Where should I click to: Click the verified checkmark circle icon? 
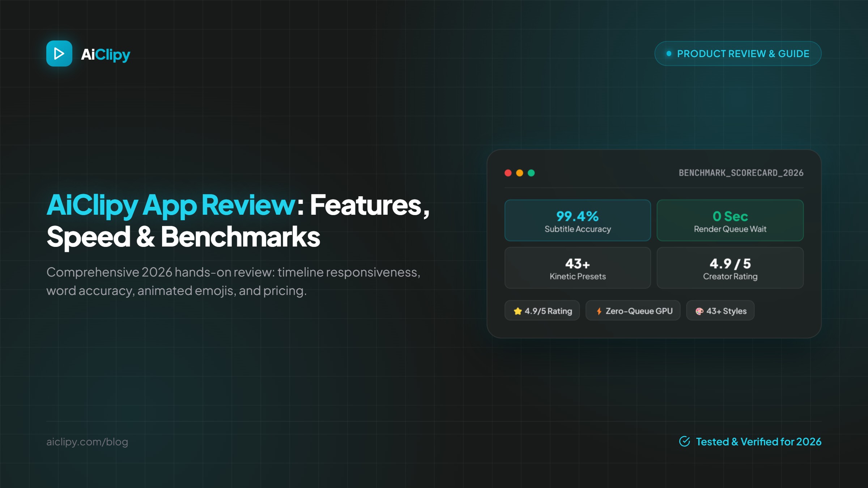[x=685, y=441]
